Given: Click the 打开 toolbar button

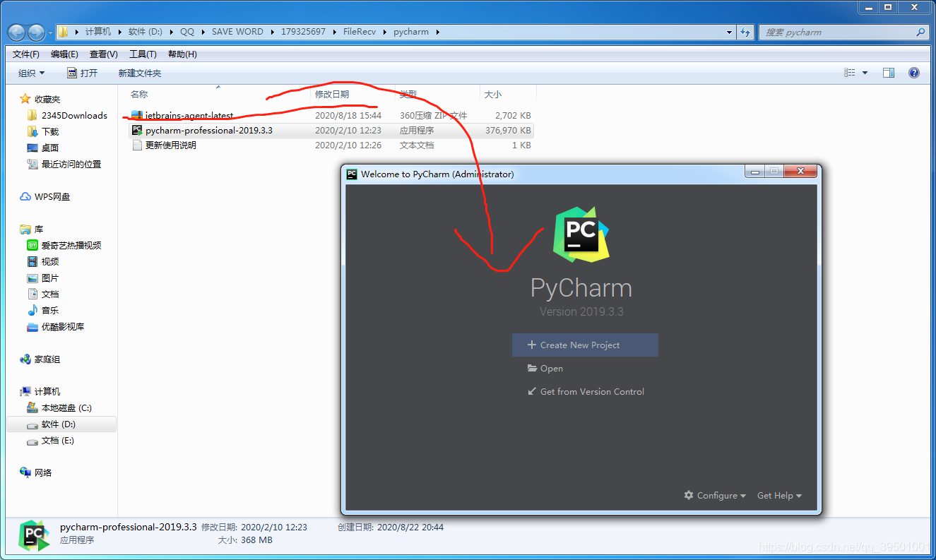Looking at the screenshot, I should coord(82,73).
